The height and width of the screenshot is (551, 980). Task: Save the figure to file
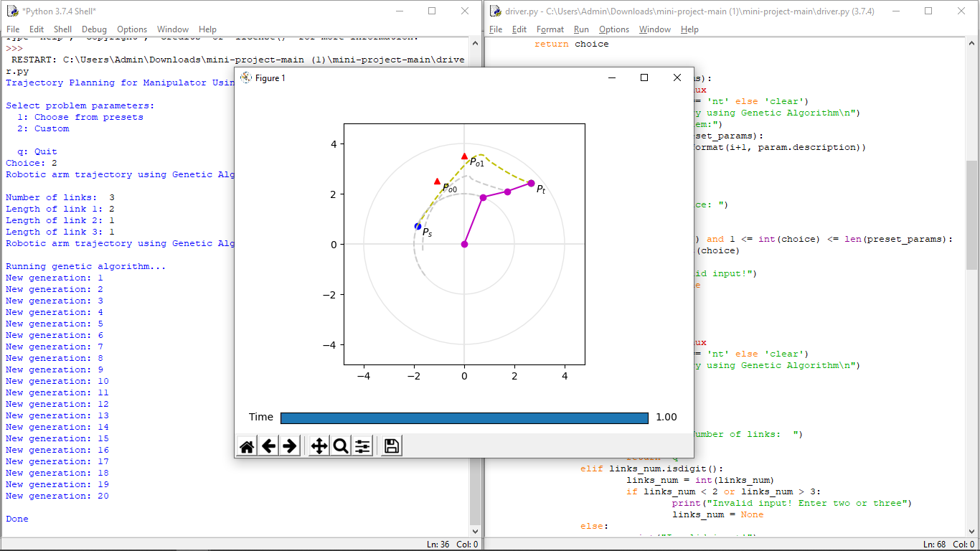pos(391,446)
